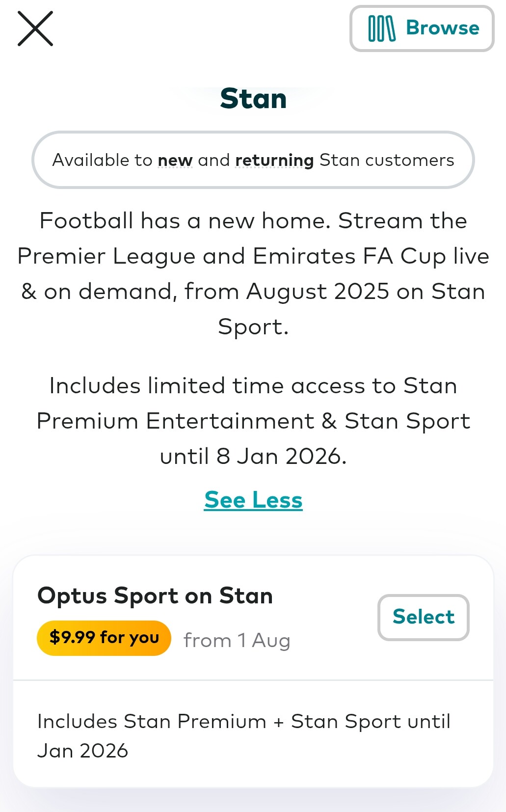Collapse description with See Less
Viewport: 506px width, 812px height.
click(x=253, y=500)
